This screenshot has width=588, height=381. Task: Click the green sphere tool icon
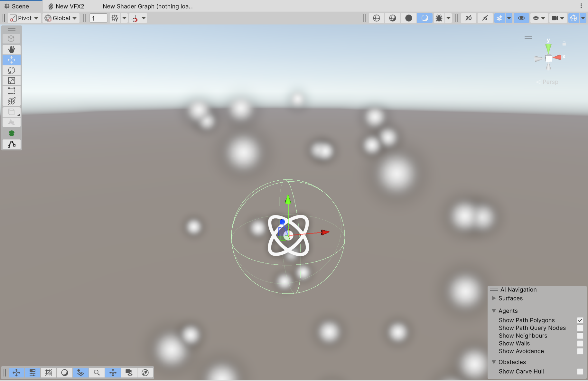point(12,133)
